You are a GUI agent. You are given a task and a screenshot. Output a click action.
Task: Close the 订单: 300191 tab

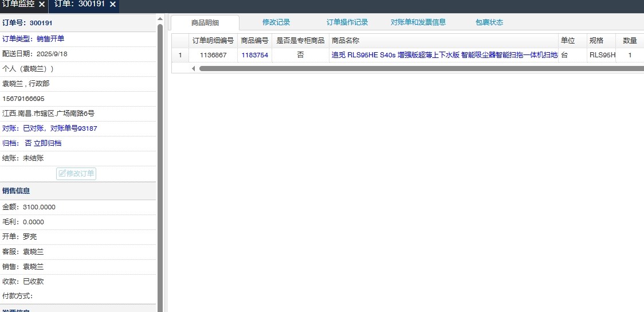(113, 5)
